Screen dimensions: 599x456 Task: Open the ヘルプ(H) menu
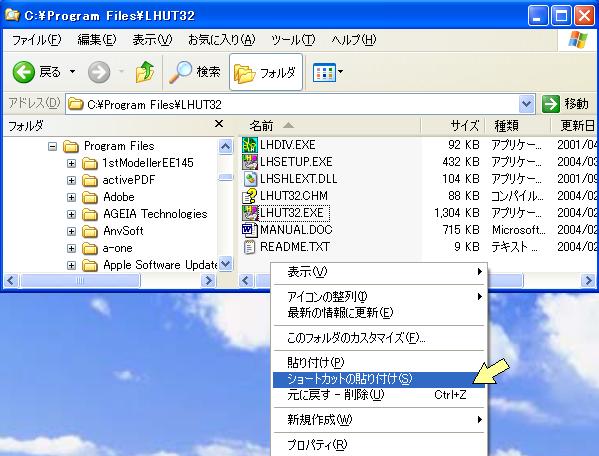354,39
